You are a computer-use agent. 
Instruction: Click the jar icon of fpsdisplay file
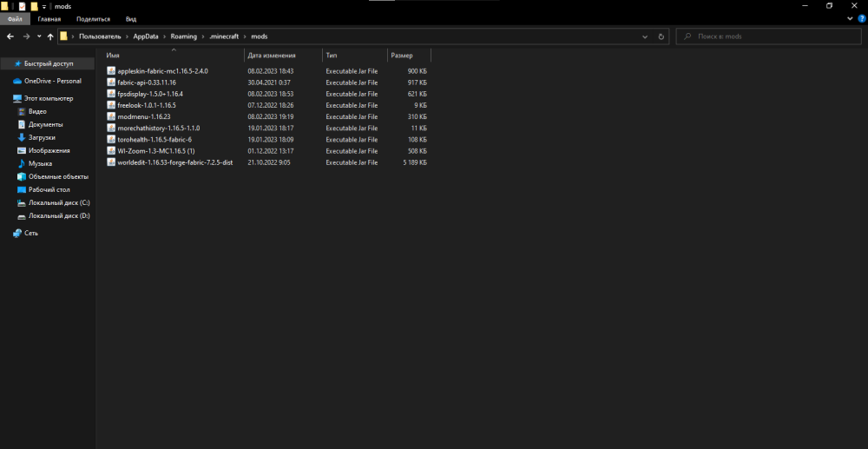point(111,94)
